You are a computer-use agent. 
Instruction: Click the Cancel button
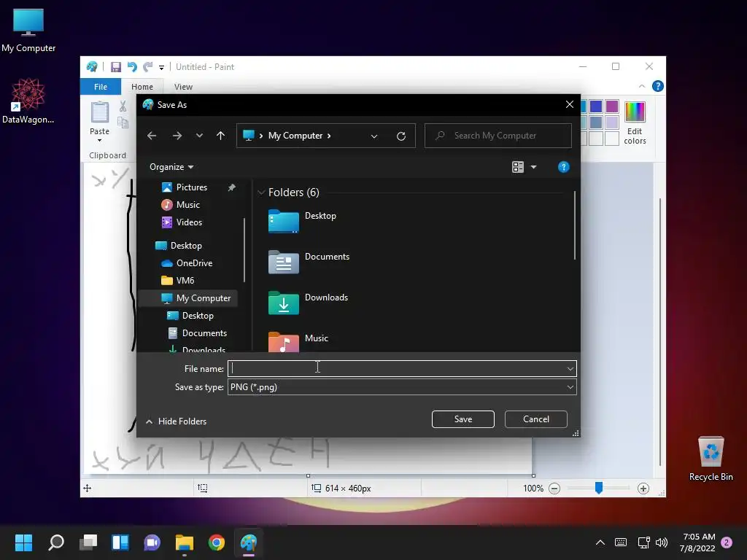(536, 419)
